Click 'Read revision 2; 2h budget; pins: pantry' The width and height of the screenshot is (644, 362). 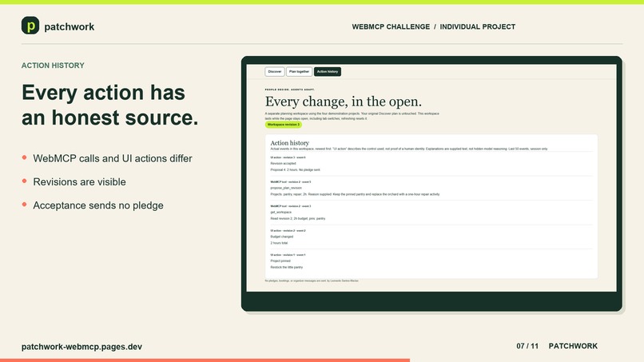298,219
